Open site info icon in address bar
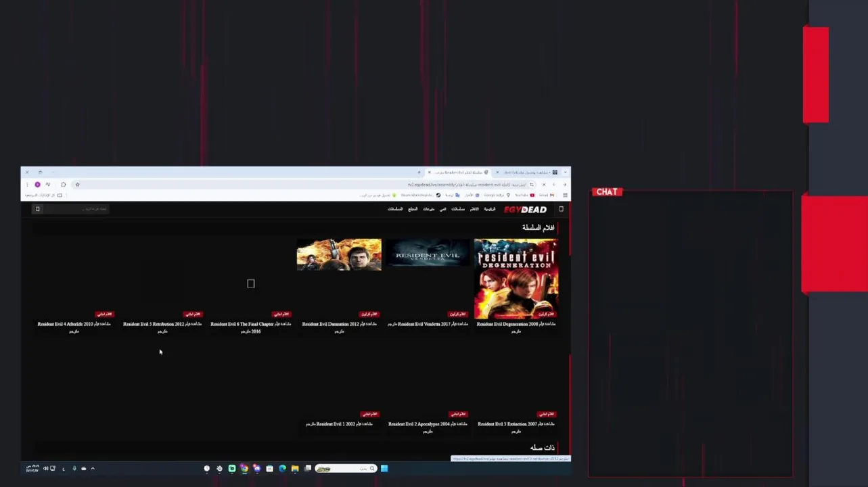 point(532,185)
